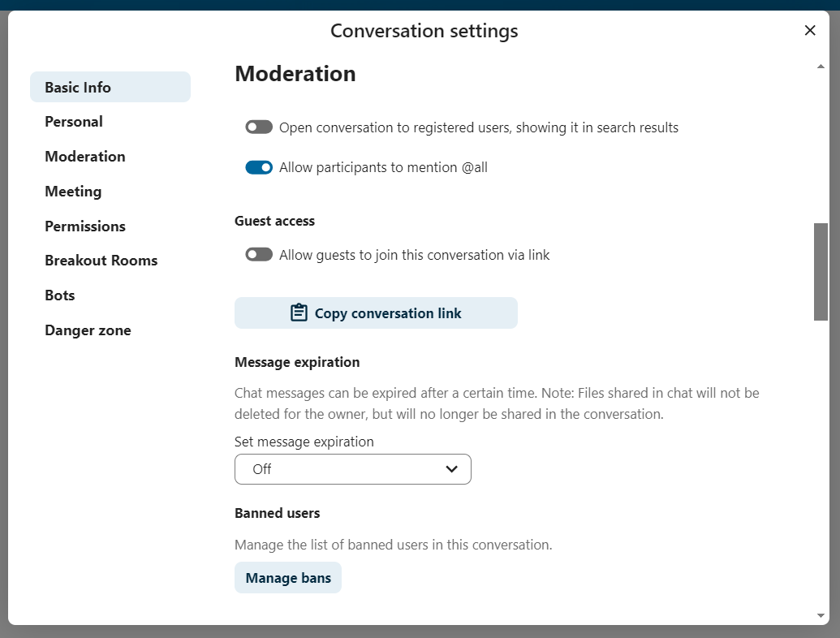Click the vertical scrollbar thumb
The height and width of the screenshot is (638, 840).
tap(821, 272)
